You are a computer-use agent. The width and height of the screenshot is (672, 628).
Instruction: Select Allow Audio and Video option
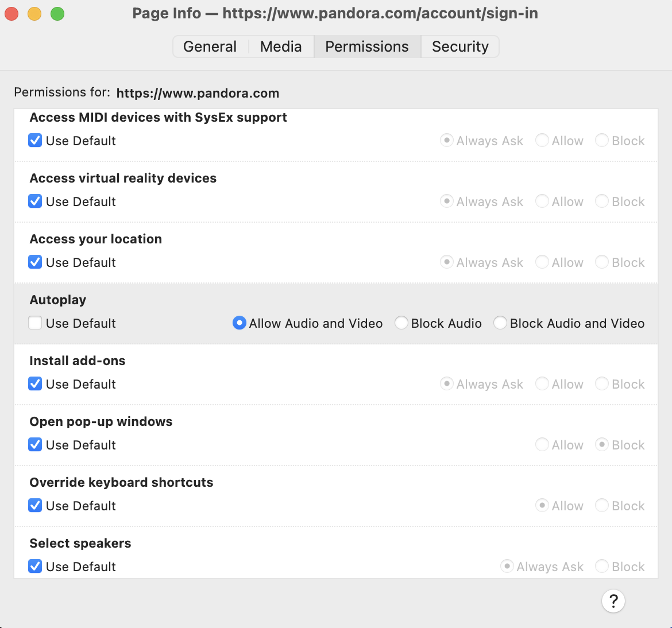[x=240, y=323]
